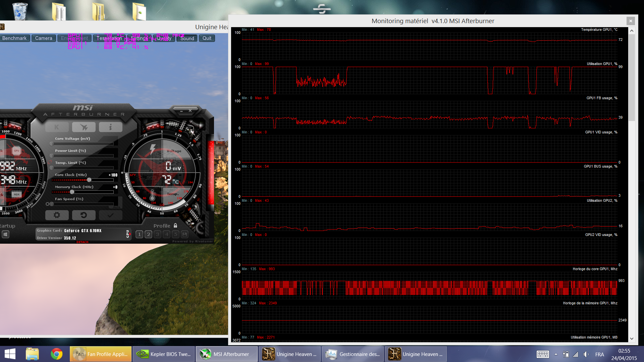Click the monitoring scrollbar down arrow
The image size is (644, 362).
point(632,339)
